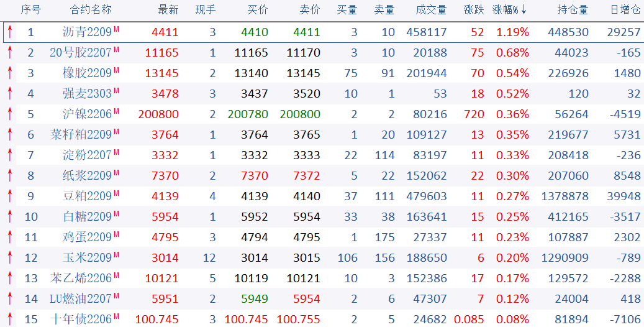
Task: Click the M superscript beside 白糖2209
Action: (116, 214)
